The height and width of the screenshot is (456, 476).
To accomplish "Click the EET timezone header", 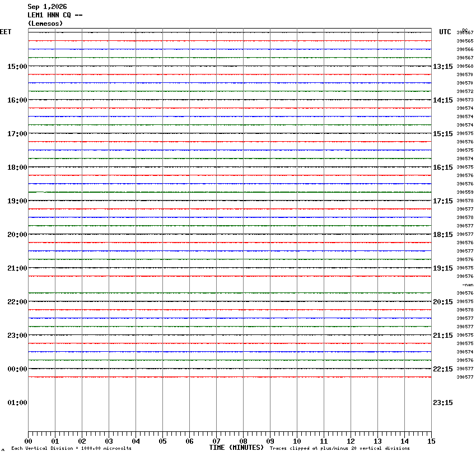I will tap(6, 32).
